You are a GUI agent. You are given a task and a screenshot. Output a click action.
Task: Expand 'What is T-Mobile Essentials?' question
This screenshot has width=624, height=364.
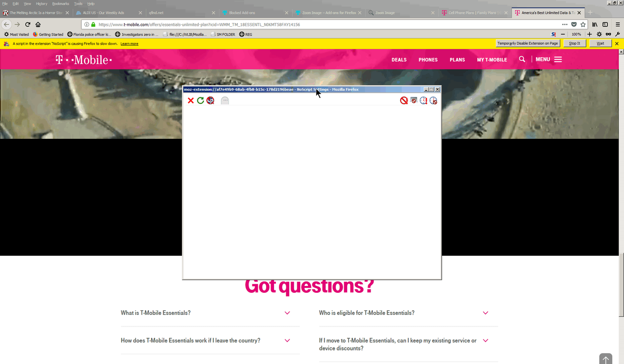[x=210, y=313]
